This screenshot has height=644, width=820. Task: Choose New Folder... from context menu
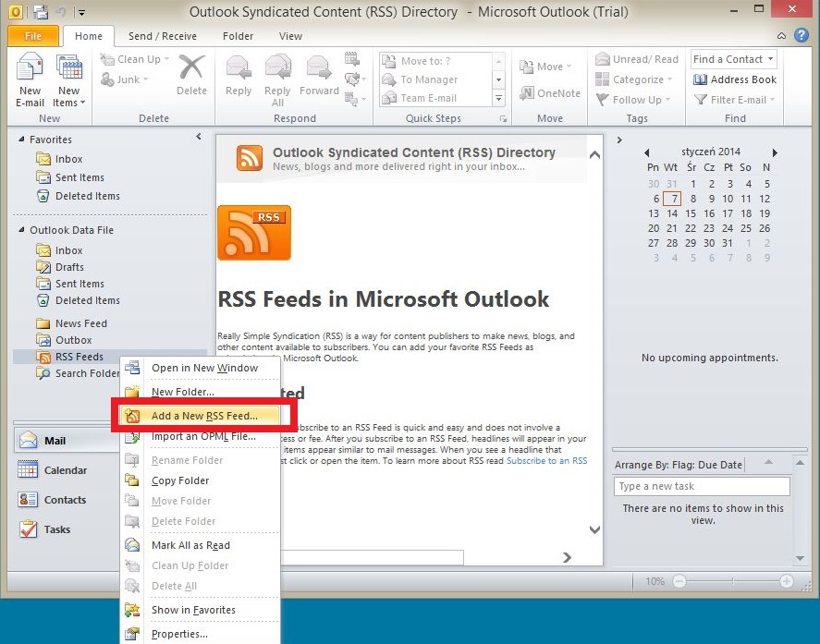pos(201,392)
